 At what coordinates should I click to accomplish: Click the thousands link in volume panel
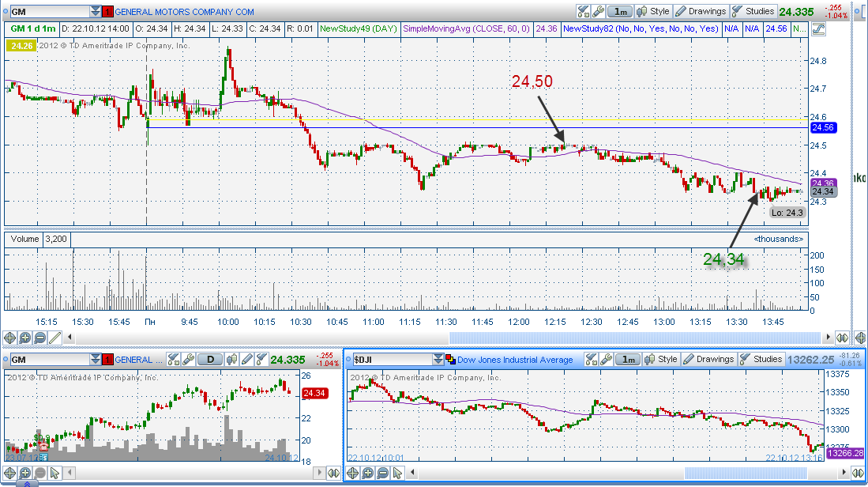778,240
